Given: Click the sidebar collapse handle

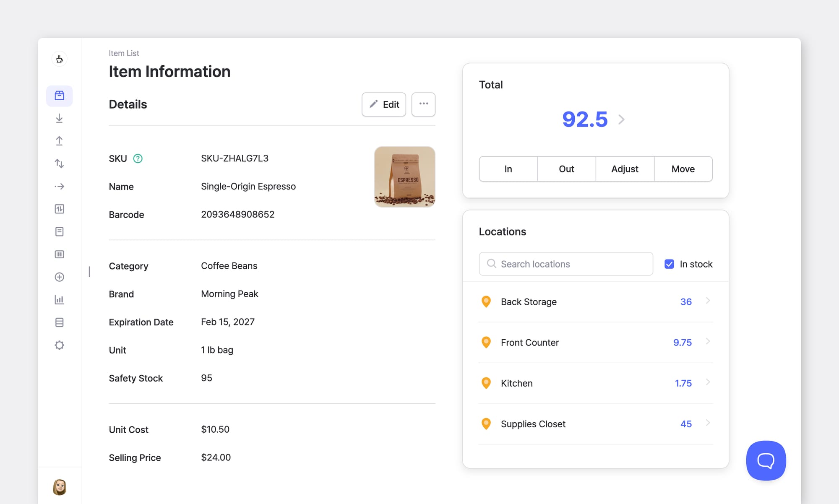Looking at the screenshot, I should [89, 272].
